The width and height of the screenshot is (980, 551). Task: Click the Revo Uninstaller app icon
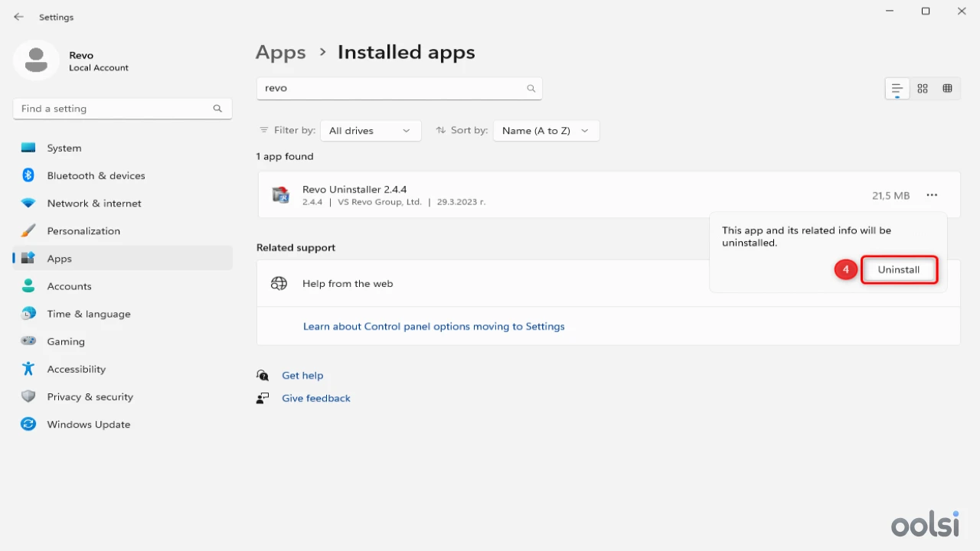(x=281, y=195)
